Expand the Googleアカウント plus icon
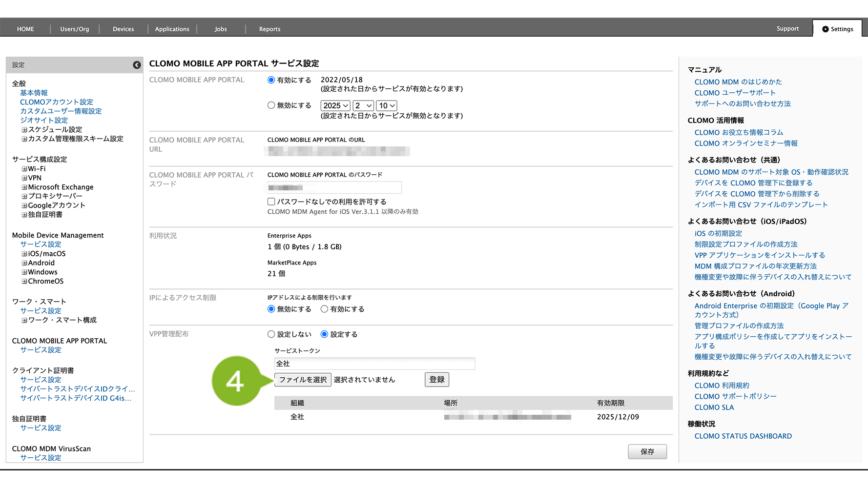Screen dimensions: 868x488 pos(24,205)
